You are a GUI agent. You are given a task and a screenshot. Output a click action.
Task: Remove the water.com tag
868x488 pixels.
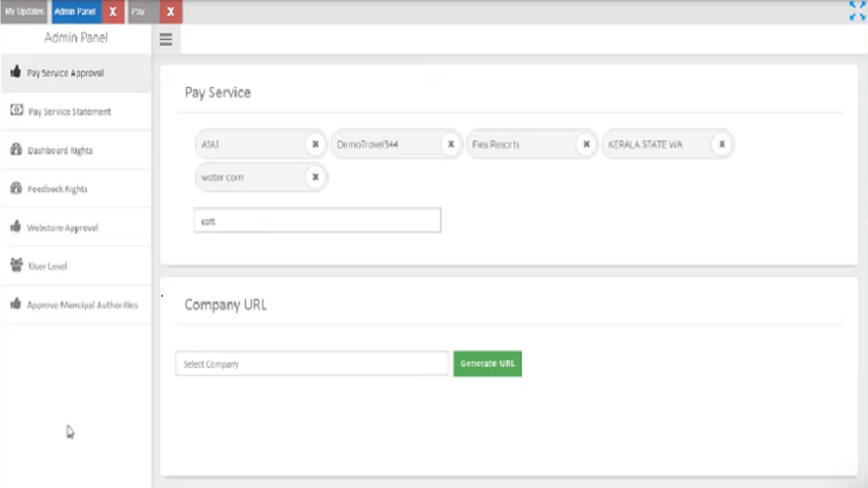(315, 178)
